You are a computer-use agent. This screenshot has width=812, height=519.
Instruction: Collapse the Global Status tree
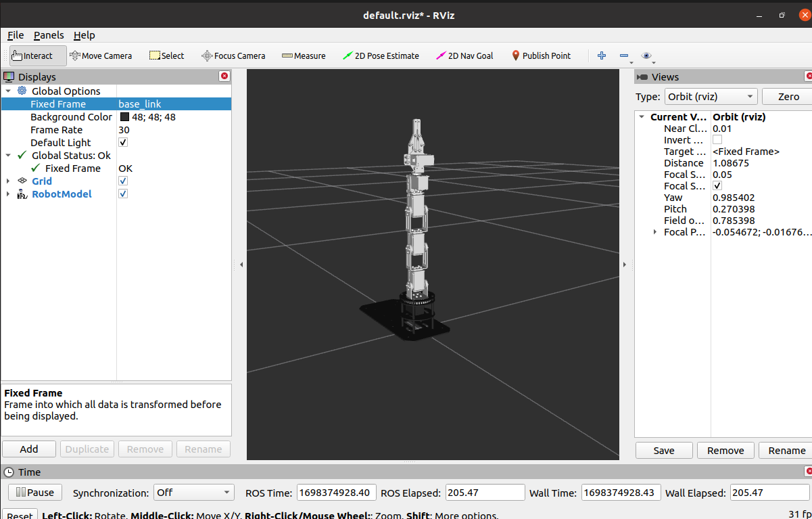[8, 155]
